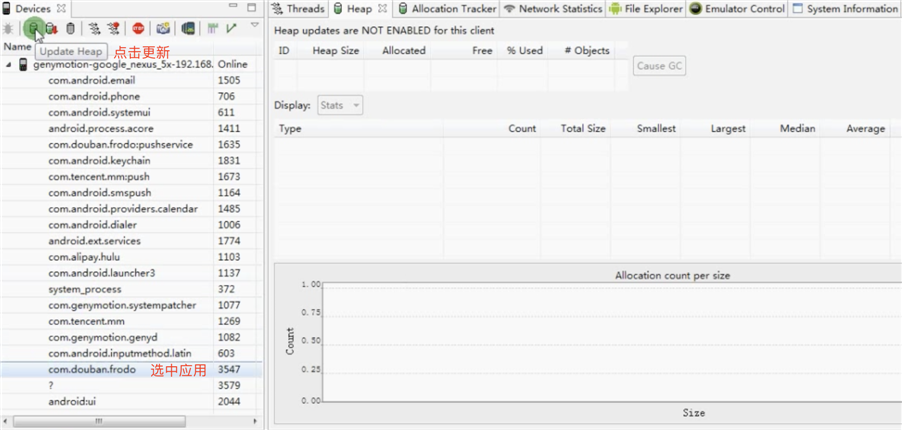Viewport: 902px width, 430px height.
Task: Click the Cause GC trash can icon
Action: [x=70, y=28]
